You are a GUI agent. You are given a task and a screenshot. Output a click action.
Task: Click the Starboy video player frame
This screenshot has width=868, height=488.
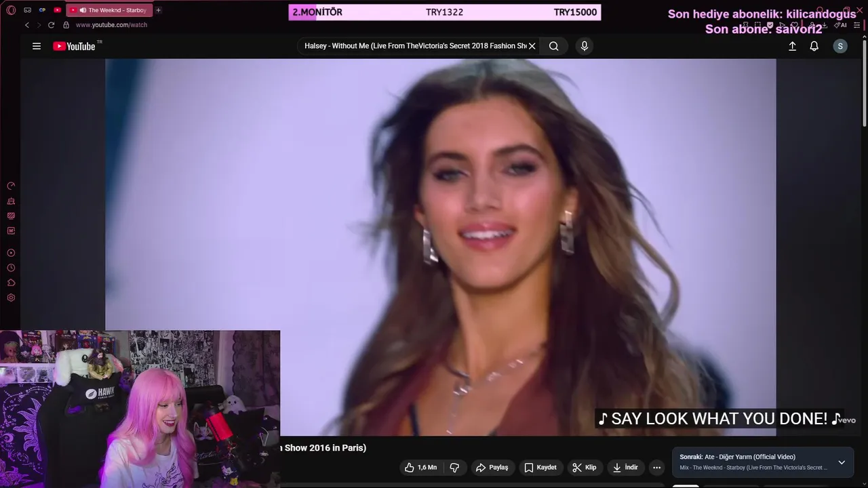click(x=441, y=247)
